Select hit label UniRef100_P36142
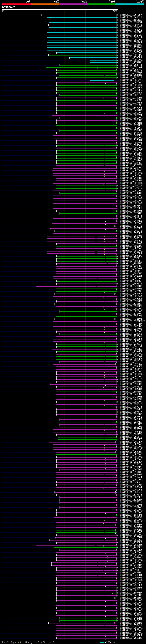This screenshot has width=146, height=644. click(x=131, y=507)
